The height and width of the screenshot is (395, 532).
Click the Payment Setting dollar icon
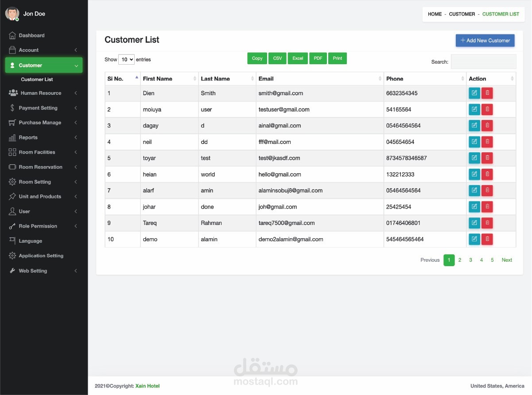[12, 108]
